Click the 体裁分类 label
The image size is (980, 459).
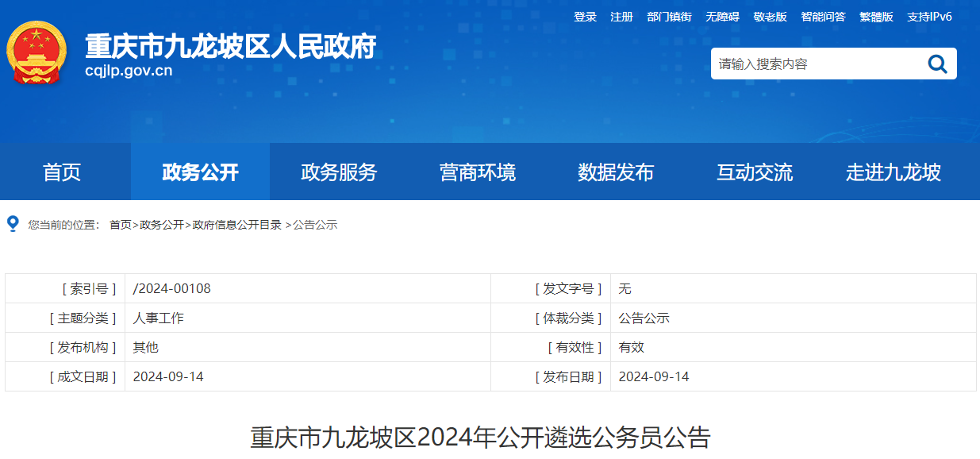pyautogui.click(x=568, y=318)
